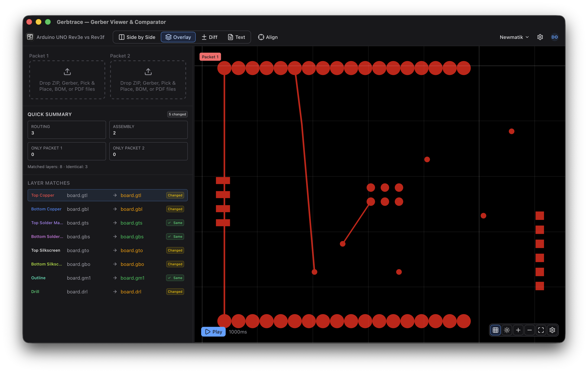Click board.gto packet 2 filename
588x373 pixels.
(132, 250)
